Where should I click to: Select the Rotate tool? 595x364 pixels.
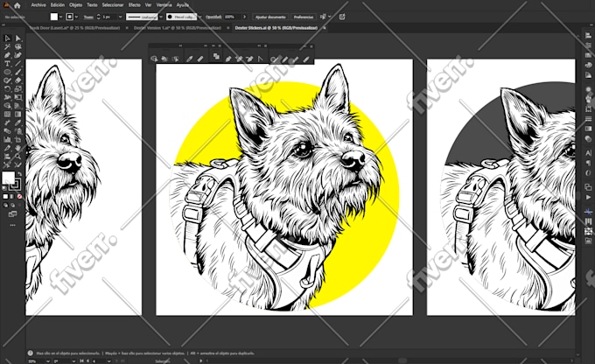tap(7, 89)
